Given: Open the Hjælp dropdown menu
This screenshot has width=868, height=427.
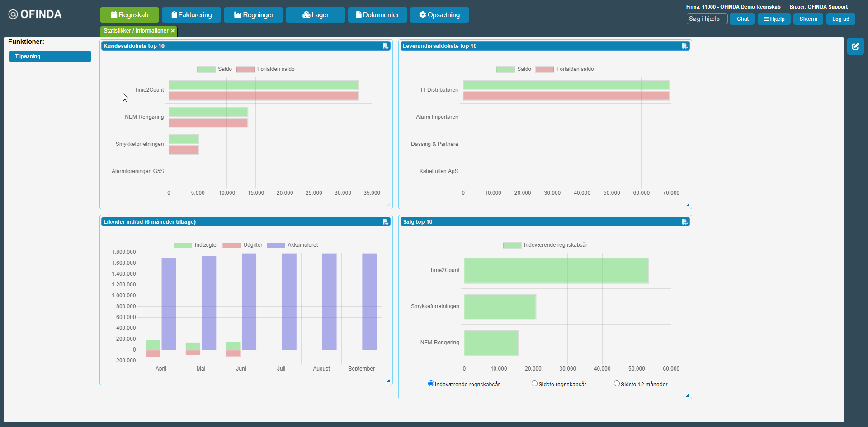Looking at the screenshot, I should click(x=774, y=19).
